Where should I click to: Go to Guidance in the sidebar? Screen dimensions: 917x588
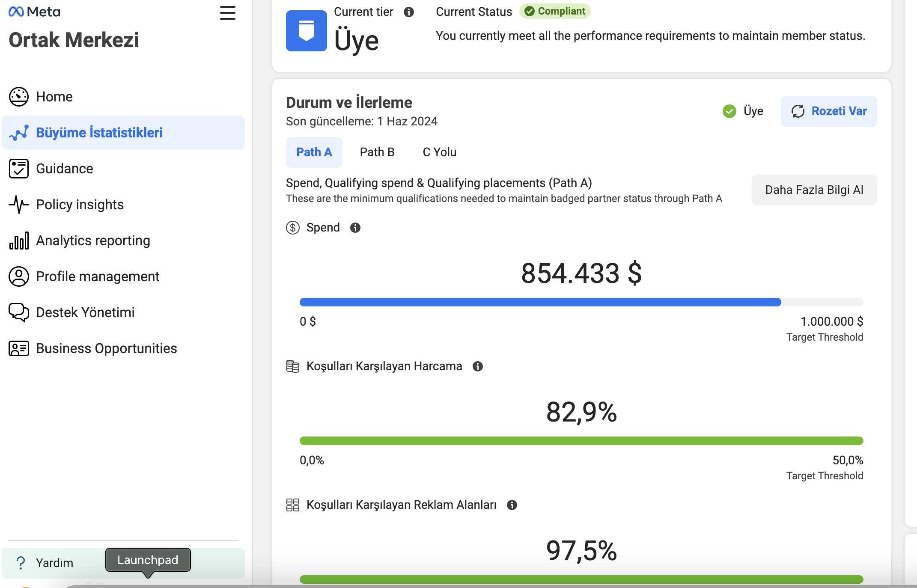[123, 169]
